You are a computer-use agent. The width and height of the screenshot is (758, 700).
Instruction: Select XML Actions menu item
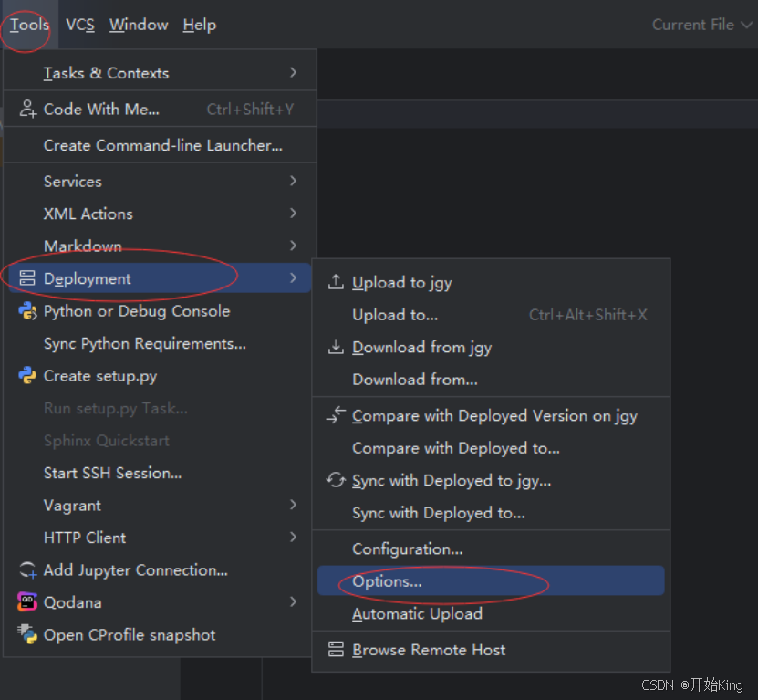coord(160,214)
